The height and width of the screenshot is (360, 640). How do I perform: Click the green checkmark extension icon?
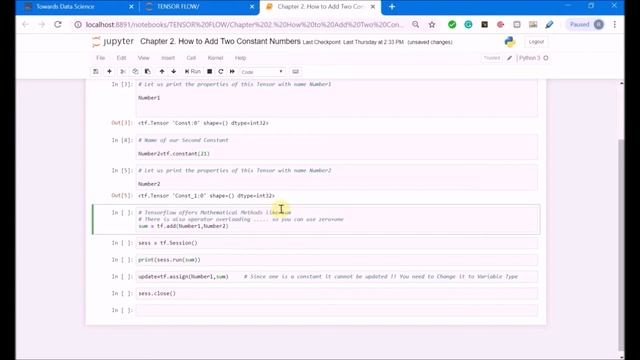452,24
